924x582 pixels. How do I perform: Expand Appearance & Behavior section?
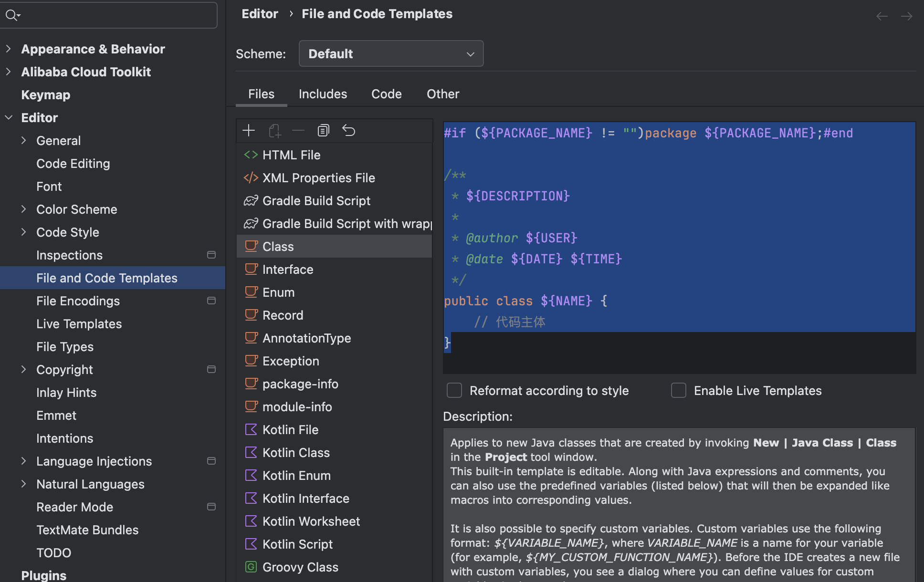(9, 49)
